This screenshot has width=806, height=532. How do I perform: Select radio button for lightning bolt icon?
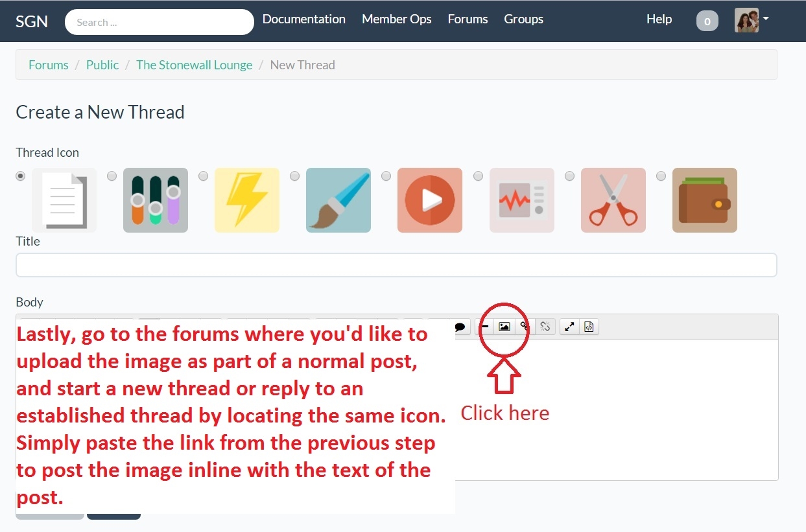click(204, 176)
